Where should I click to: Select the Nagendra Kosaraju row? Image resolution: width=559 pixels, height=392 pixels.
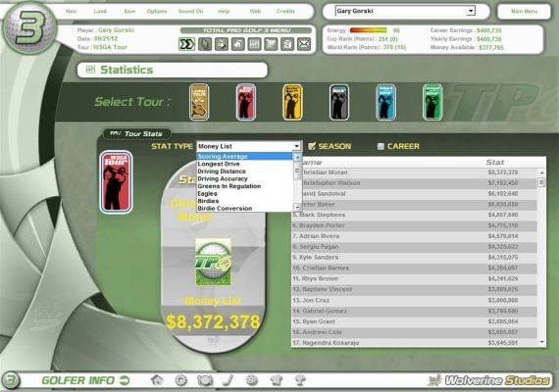415,342
